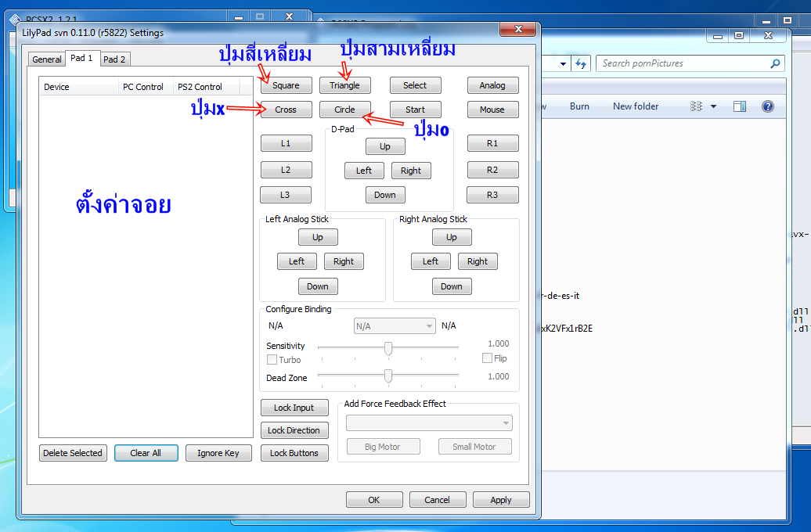Bind the R1 shoulder button
811x532 pixels.
coord(492,143)
